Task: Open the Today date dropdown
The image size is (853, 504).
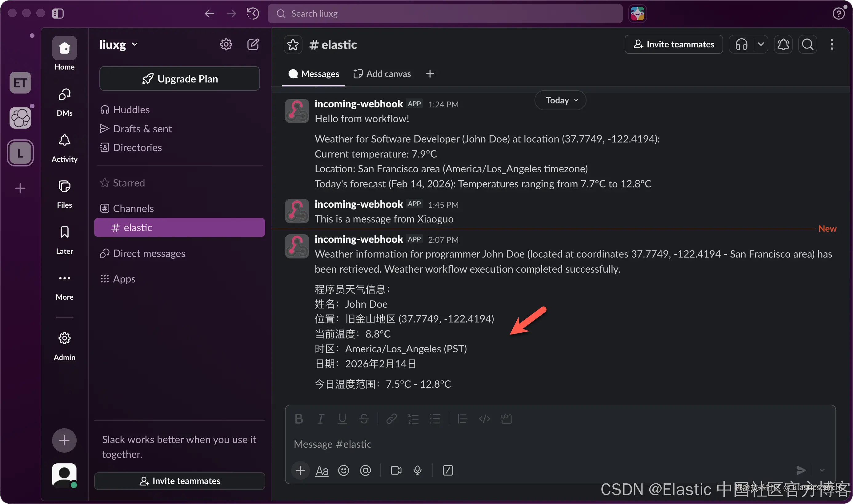Action: 560,100
